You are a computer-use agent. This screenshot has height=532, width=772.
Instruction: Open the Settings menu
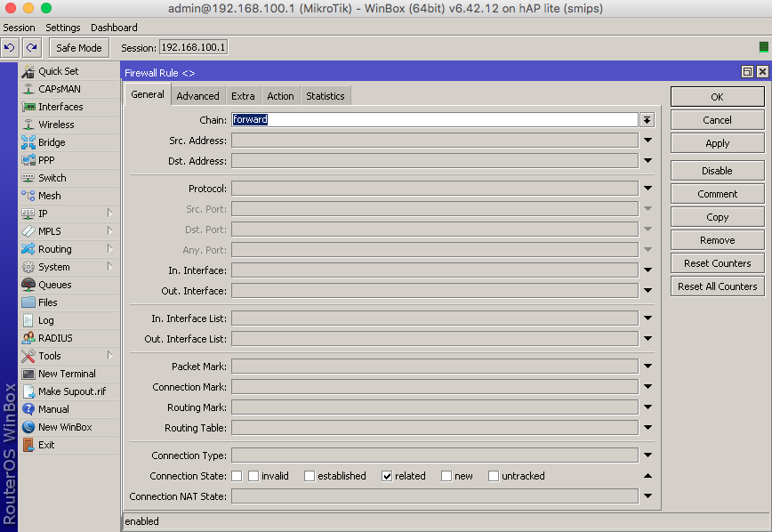click(63, 28)
